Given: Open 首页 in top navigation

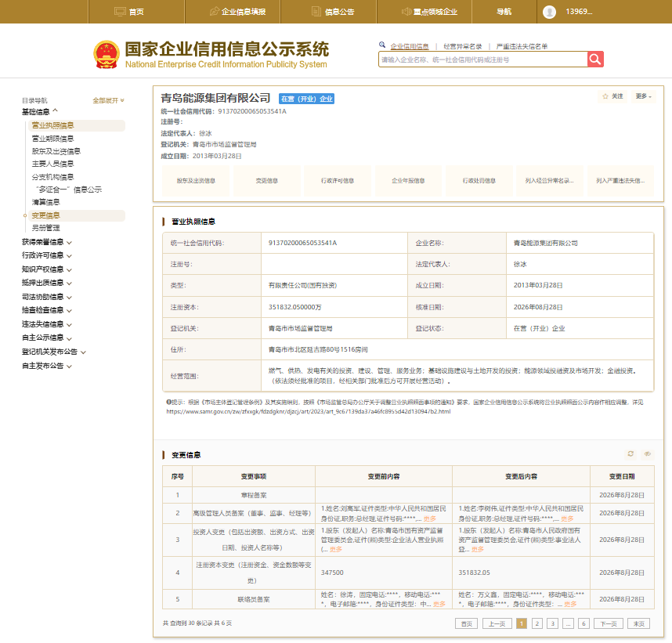Looking at the screenshot, I should coord(129,12).
